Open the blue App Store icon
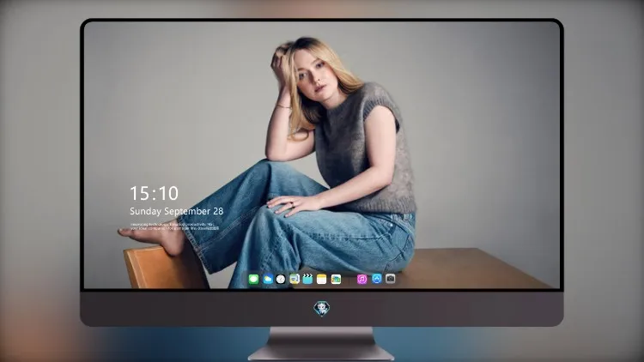The height and width of the screenshot is (362, 644). coord(377,279)
